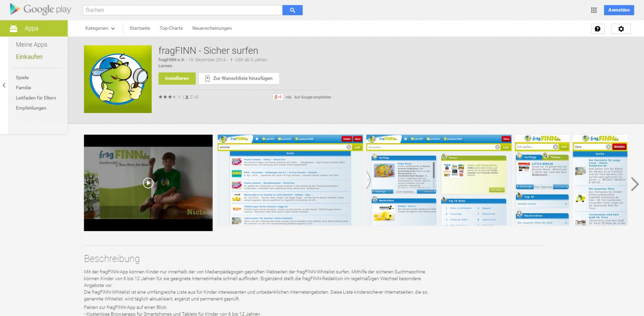Screen dimensions: 644x316
Task: Go to Top-Charts tab
Action: coord(171,28)
